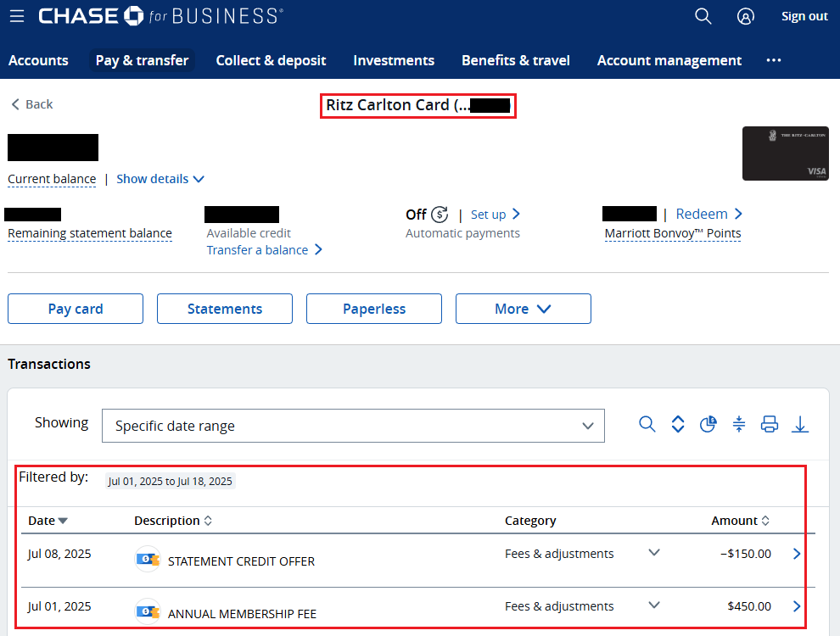
Task: Open the transaction filter icon
Action: (x=739, y=424)
